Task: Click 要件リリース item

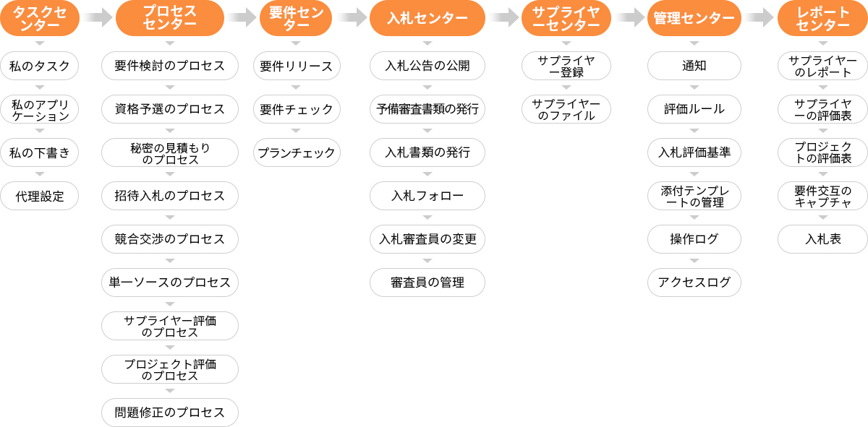Action: pyautogui.click(x=297, y=66)
